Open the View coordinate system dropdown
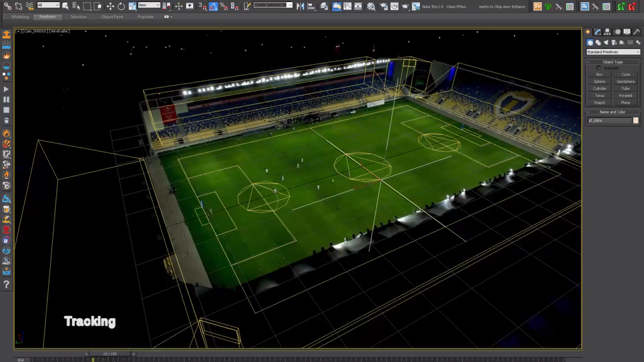 click(x=149, y=5)
